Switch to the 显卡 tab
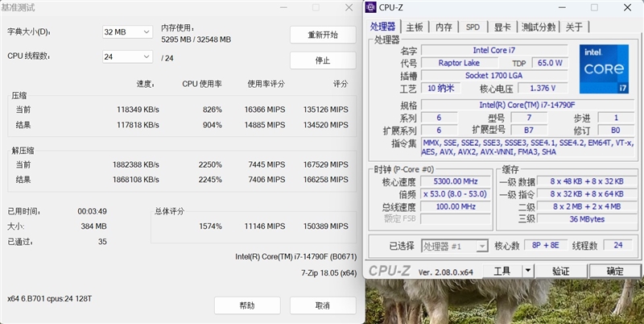Image resolution: width=644 pixels, height=324 pixels. pyautogui.click(x=502, y=27)
